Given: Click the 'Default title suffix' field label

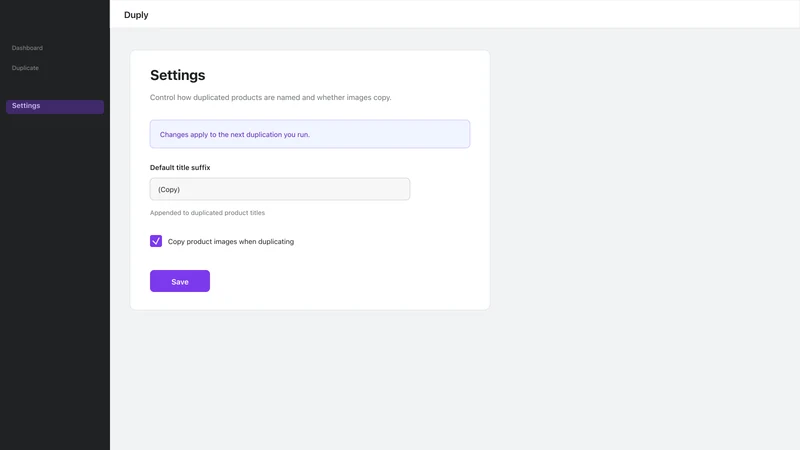Looking at the screenshot, I should (180, 167).
